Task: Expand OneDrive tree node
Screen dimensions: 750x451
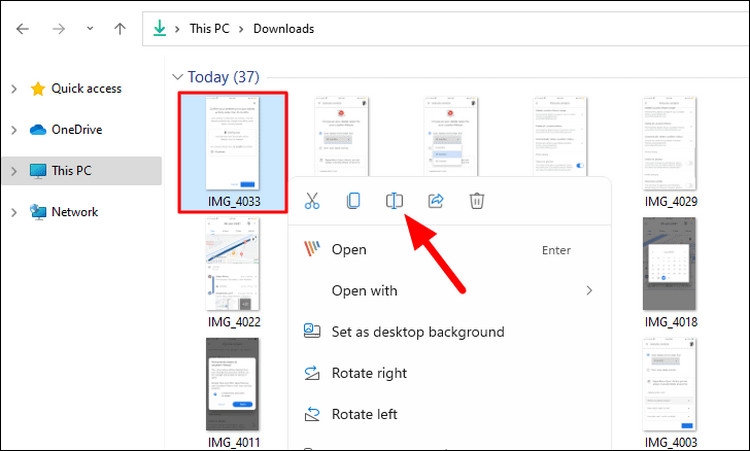Action: pyautogui.click(x=14, y=130)
